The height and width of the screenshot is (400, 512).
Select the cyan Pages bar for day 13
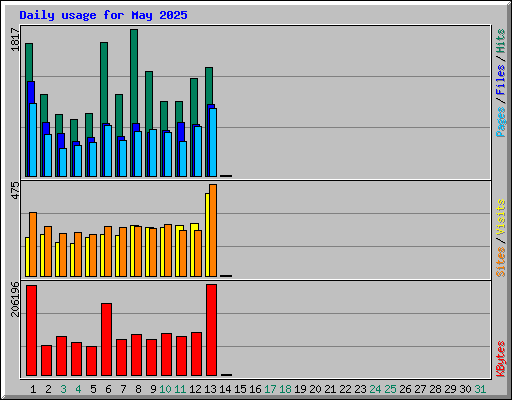[x=213, y=142]
